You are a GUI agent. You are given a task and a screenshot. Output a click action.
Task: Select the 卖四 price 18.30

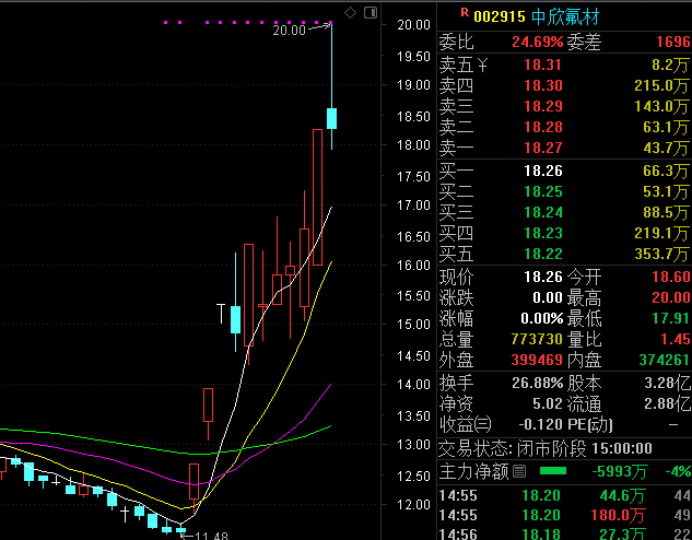coord(543,86)
